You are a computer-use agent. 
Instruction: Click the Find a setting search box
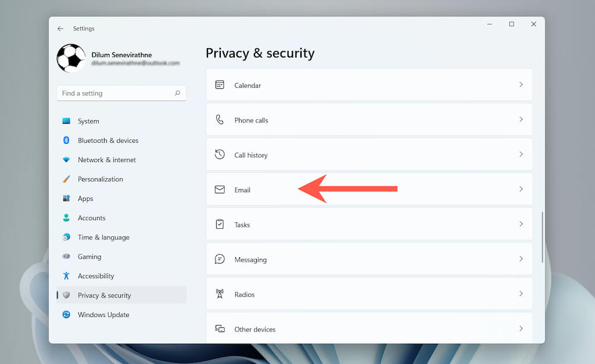click(116, 93)
